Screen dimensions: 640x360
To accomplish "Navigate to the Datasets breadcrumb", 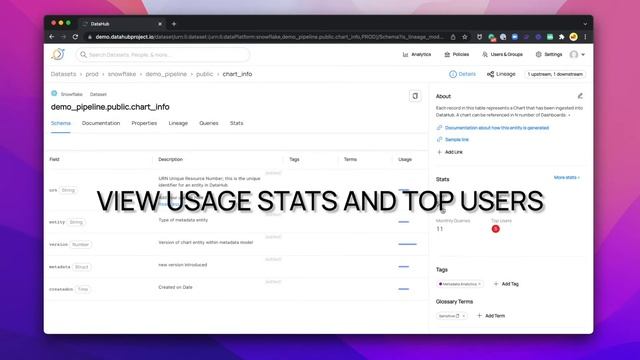I will 63,74.
